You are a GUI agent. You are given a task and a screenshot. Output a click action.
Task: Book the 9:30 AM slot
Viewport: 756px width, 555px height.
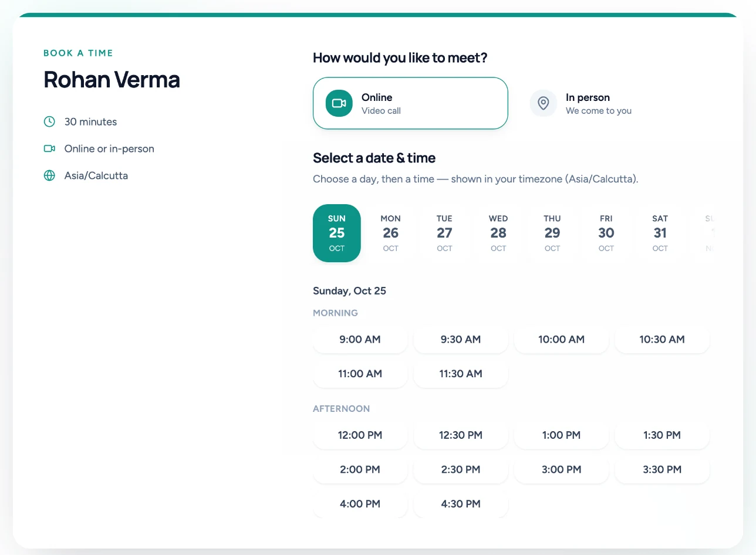(461, 339)
